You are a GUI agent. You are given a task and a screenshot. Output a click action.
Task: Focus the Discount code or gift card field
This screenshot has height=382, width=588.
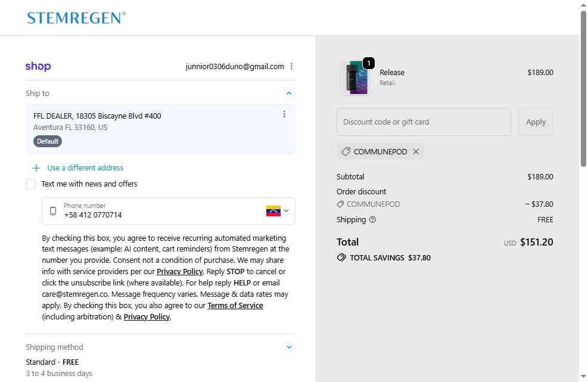point(424,122)
